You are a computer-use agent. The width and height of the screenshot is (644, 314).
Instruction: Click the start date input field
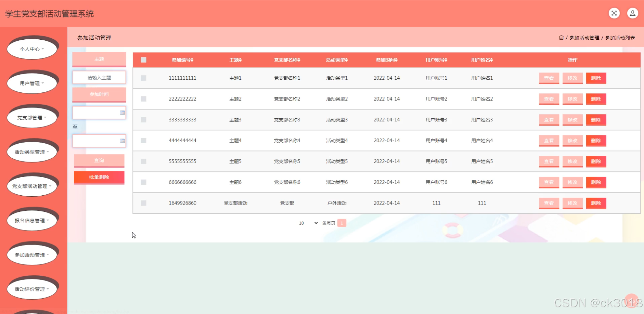click(99, 113)
